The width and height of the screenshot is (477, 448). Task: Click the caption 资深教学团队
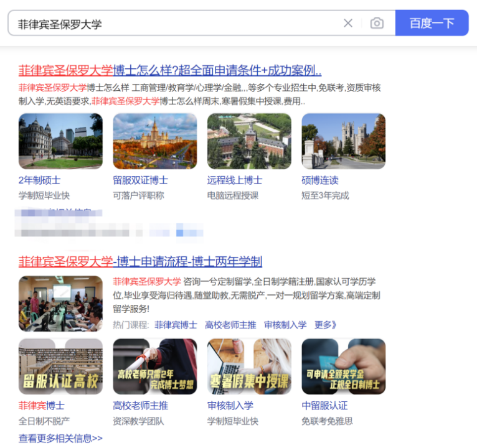click(x=138, y=421)
